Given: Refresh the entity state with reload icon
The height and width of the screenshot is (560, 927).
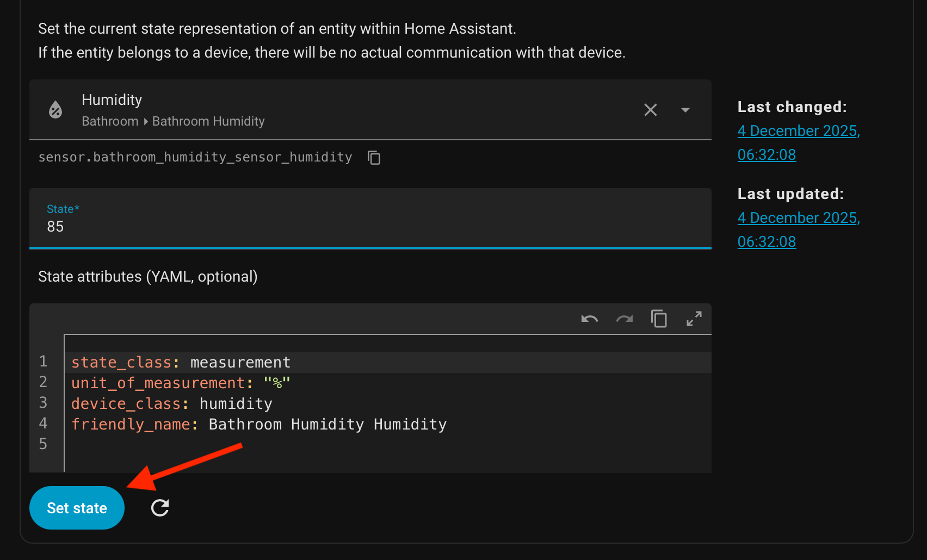Looking at the screenshot, I should (160, 508).
